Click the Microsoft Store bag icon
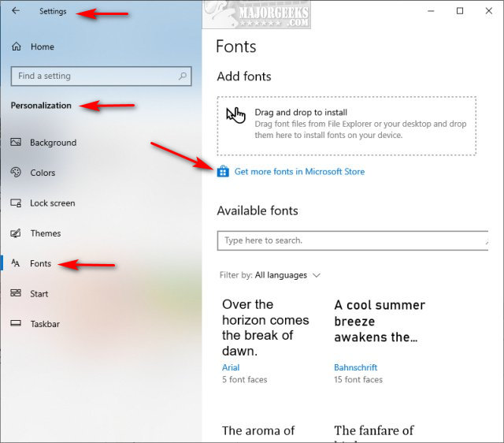The height and width of the screenshot is (443, 504). coord(223,171)
